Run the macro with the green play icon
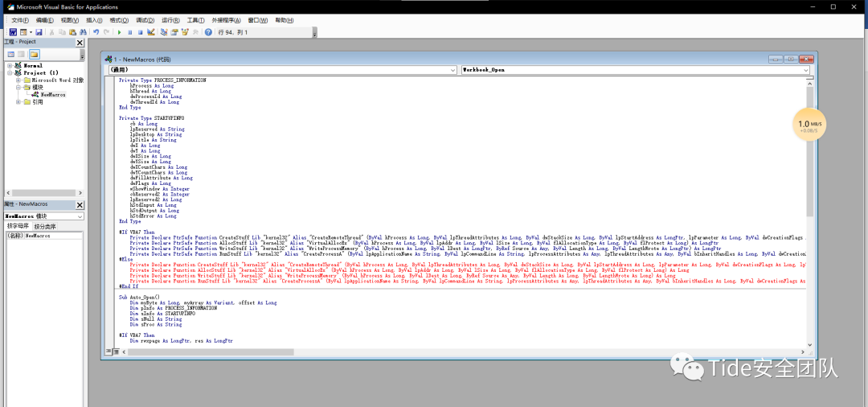The image size is (868, 407). (x=120, y=32)
